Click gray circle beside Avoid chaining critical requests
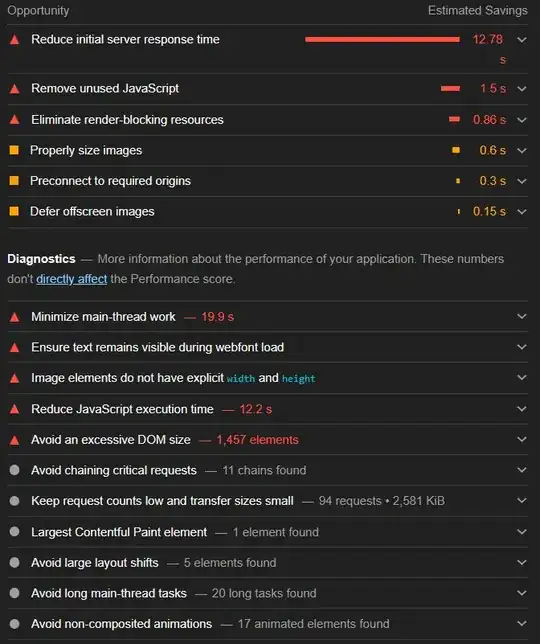Viewport: 540px width, 644px height. point(14,470)
